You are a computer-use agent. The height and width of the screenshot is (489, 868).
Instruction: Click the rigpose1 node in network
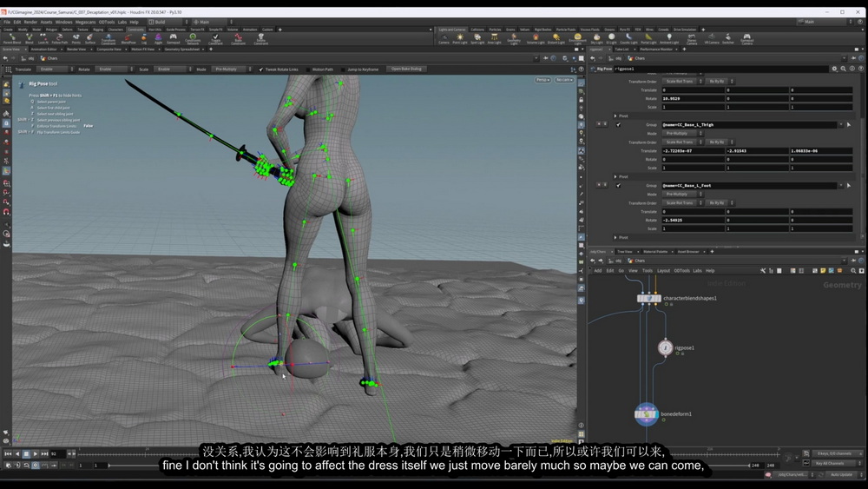[x=666, y=347]
